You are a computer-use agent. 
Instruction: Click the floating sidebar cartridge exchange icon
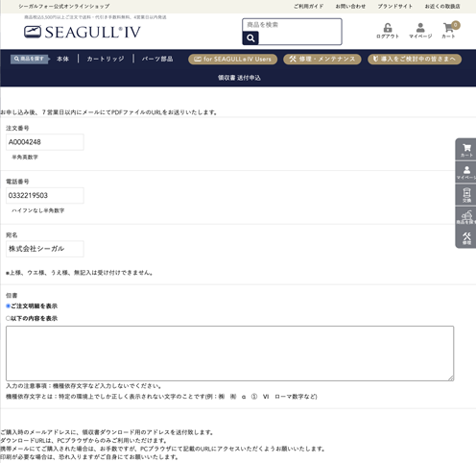pyautogui.click(x=466, y=195)
